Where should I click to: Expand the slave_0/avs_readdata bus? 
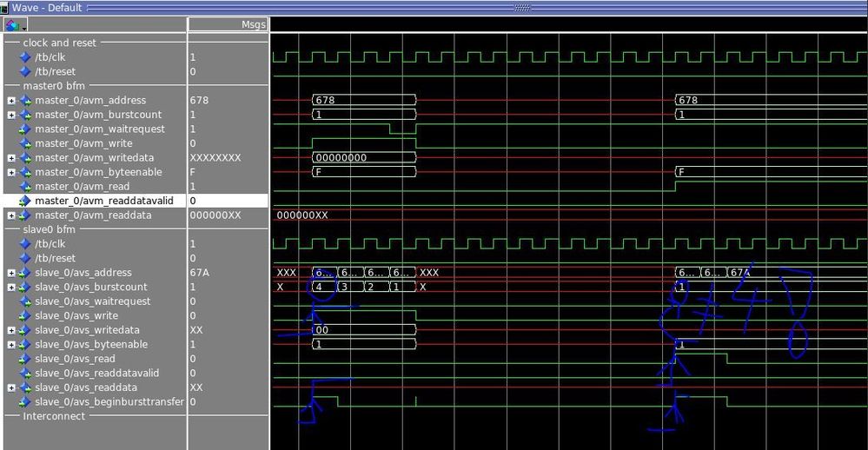click(x=11, y=387)
